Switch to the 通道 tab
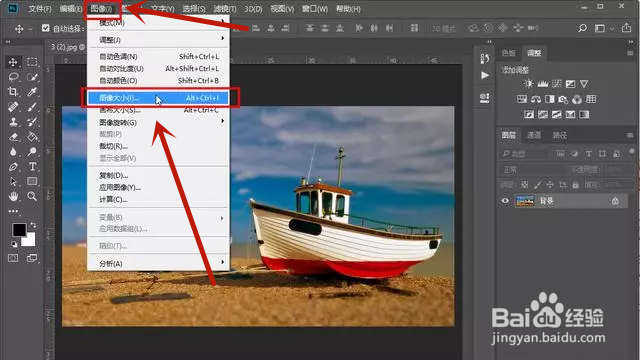 pos(534,135)
